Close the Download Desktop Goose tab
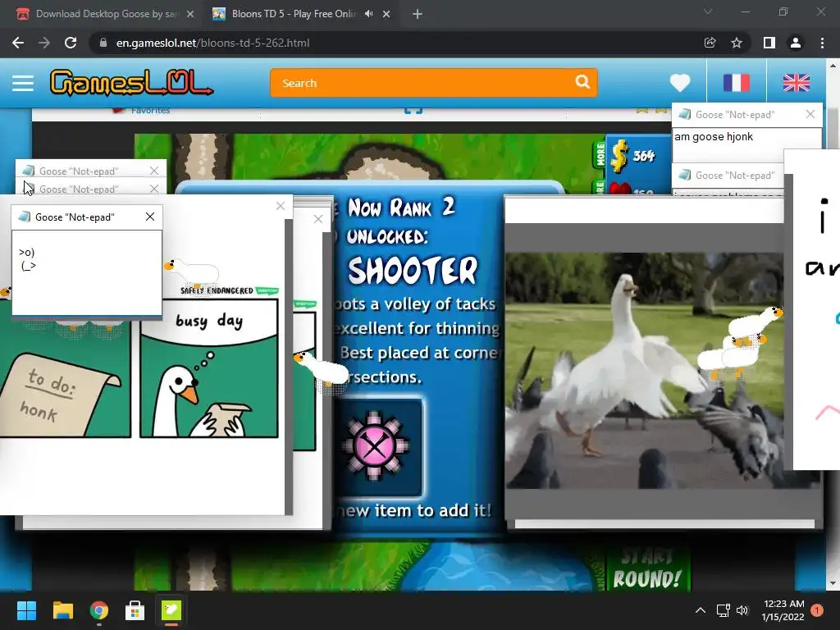This screenshot has width=840, height=630. coord(190,14)
